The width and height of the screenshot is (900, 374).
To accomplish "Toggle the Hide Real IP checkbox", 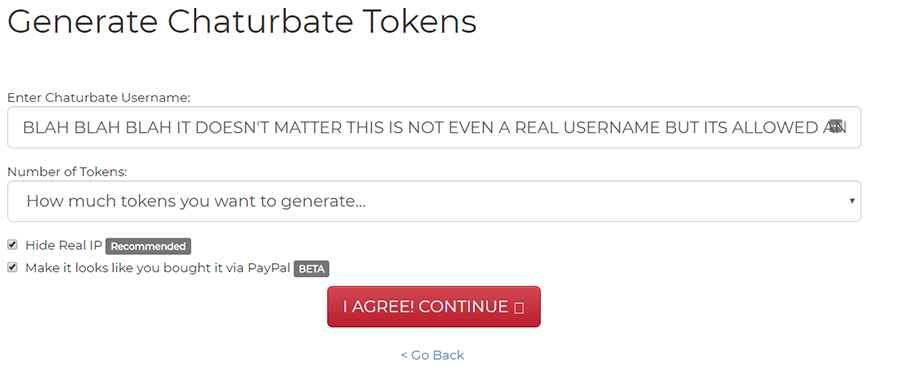I will [12, 245].
